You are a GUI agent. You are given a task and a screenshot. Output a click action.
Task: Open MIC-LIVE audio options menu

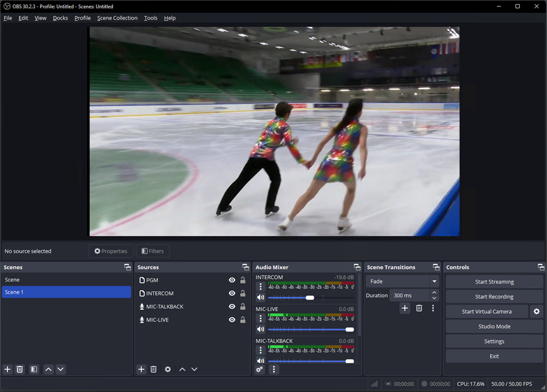(261, 319)
